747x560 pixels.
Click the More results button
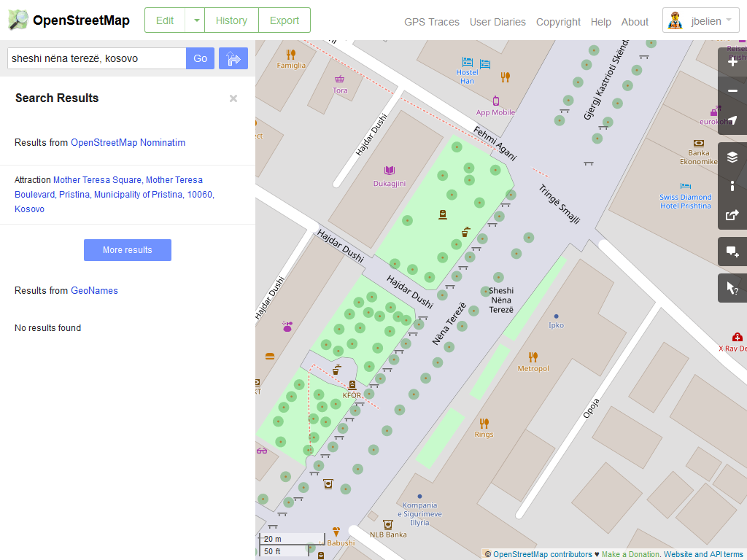point(128,250)
